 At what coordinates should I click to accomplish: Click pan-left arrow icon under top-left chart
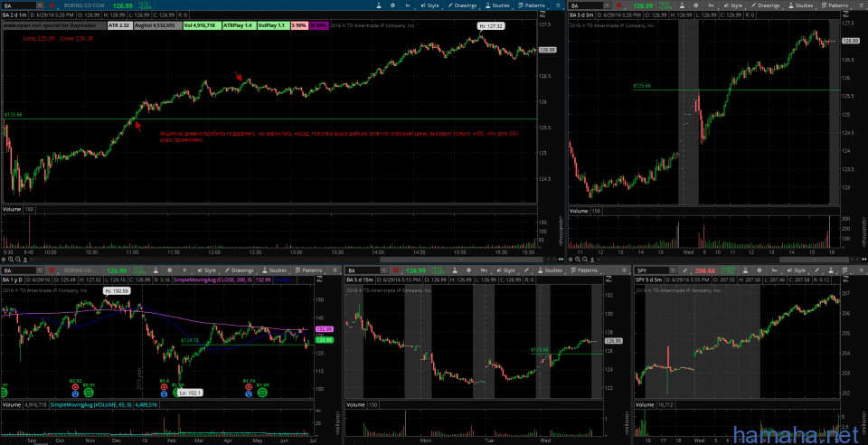[32, 259]
